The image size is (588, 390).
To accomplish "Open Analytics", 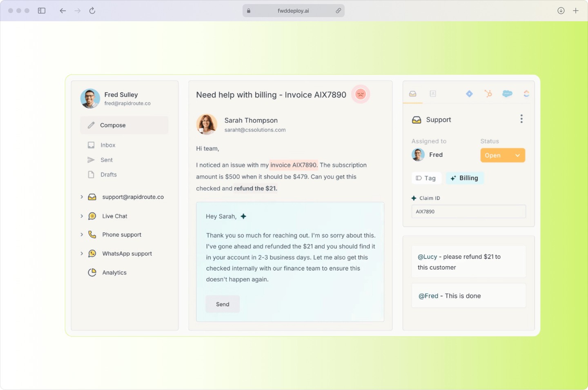I will pos(114,273).
